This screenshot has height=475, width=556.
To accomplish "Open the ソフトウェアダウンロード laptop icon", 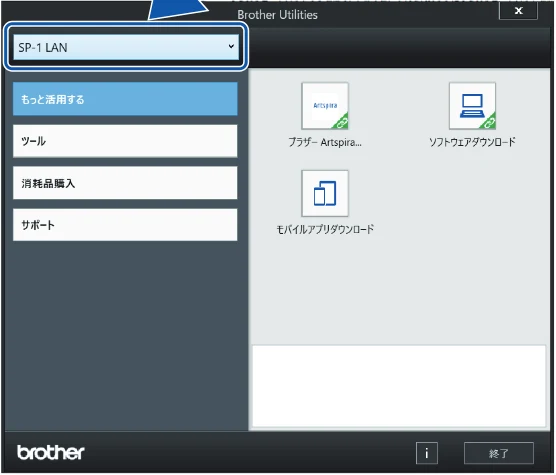I will point(472,106).
